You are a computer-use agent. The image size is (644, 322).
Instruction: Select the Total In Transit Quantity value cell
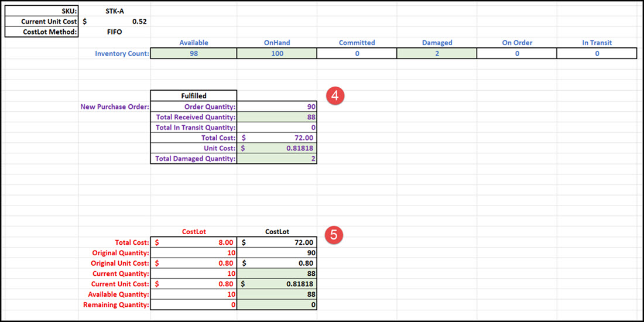[277, 128]
